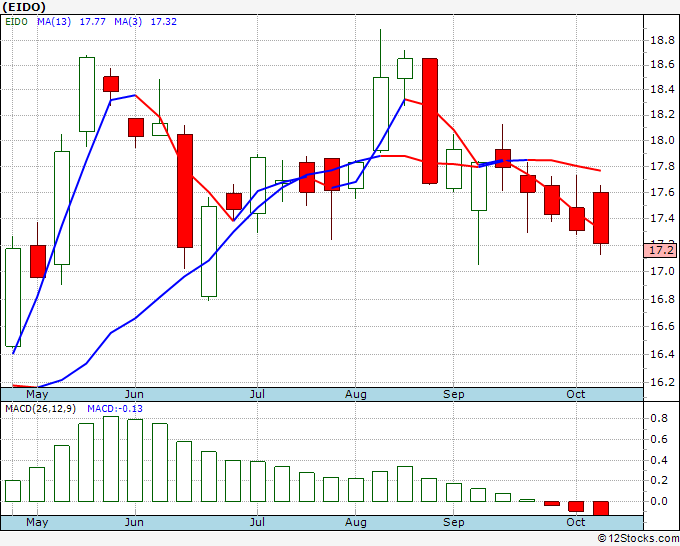Click Oct on the MACD panel time axis
Screen dimensions: 680x546
tap(576, 522)
